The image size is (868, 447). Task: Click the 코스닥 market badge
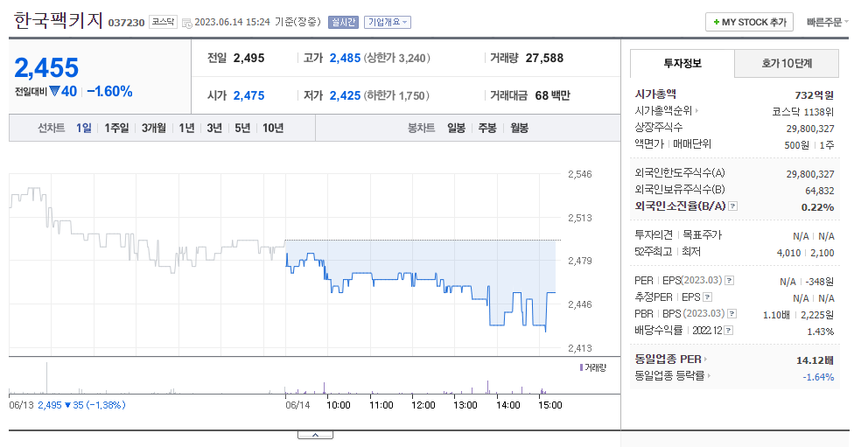[x=163, y=22]
